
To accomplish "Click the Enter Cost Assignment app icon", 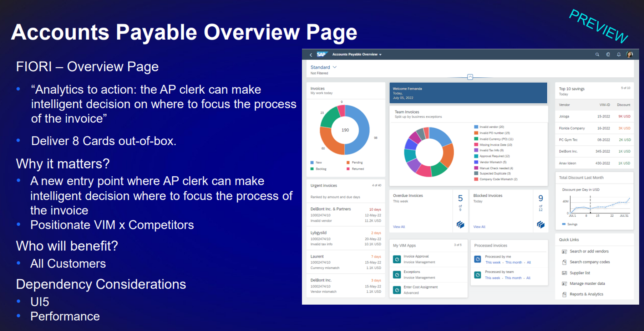I will 397,290.
